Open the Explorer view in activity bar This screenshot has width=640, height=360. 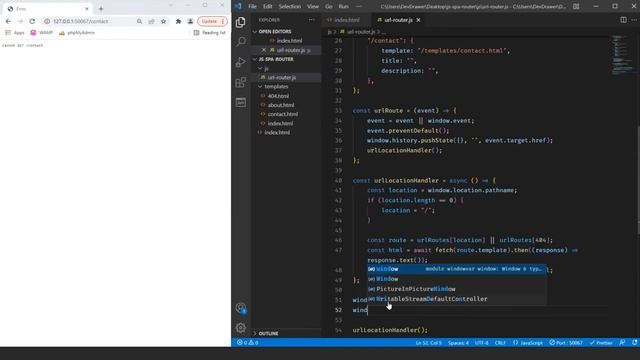click(241, 22)
